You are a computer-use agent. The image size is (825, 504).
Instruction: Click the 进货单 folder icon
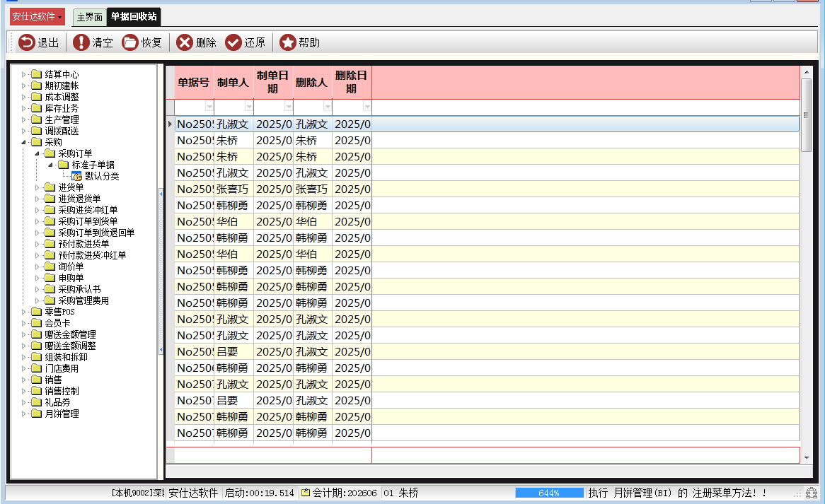click(x=50, y=187)
